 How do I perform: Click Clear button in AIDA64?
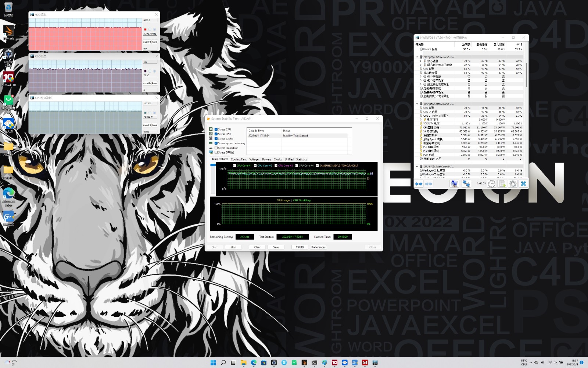click(x=257, y=247)
